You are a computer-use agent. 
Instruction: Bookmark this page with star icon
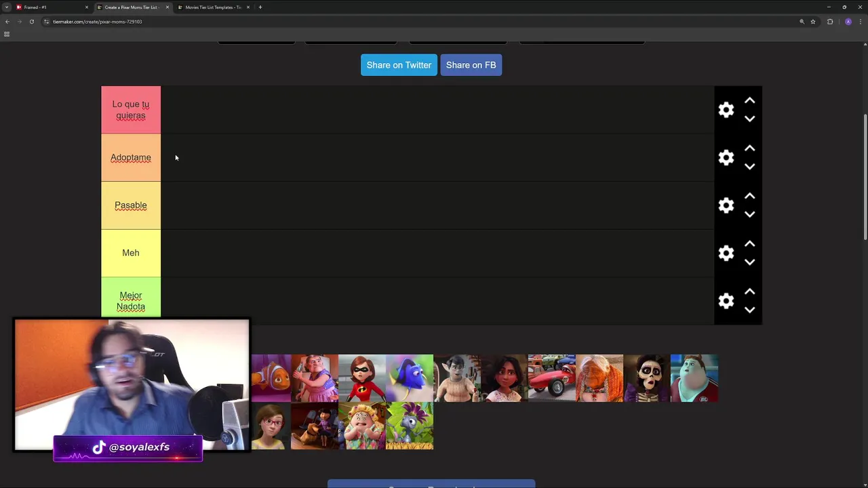pyautogui.click(x=813, y=22)
